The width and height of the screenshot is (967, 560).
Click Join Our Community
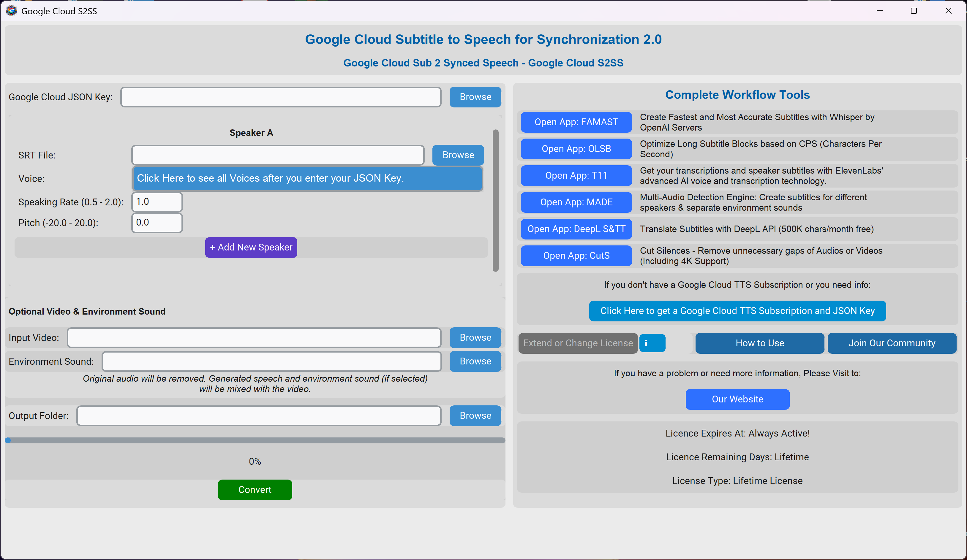tap(891, 343)
